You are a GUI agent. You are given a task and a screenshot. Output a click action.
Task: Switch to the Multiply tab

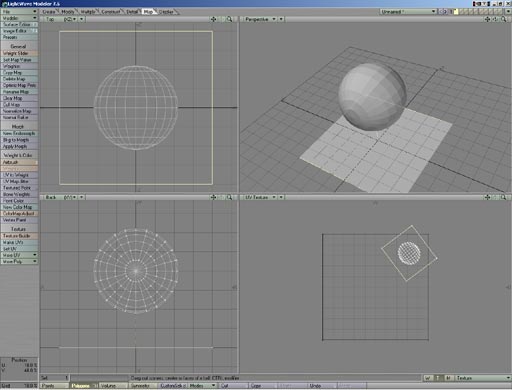point(88,12)
